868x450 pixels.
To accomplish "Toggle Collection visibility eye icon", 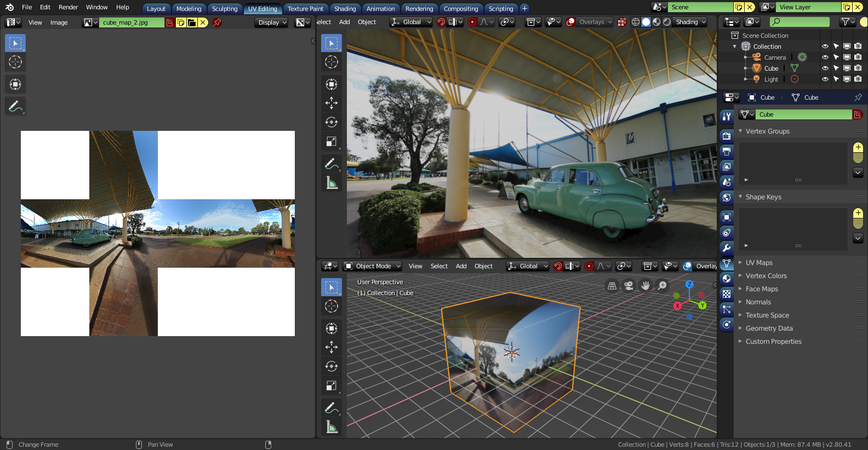I will pos(825,47).
